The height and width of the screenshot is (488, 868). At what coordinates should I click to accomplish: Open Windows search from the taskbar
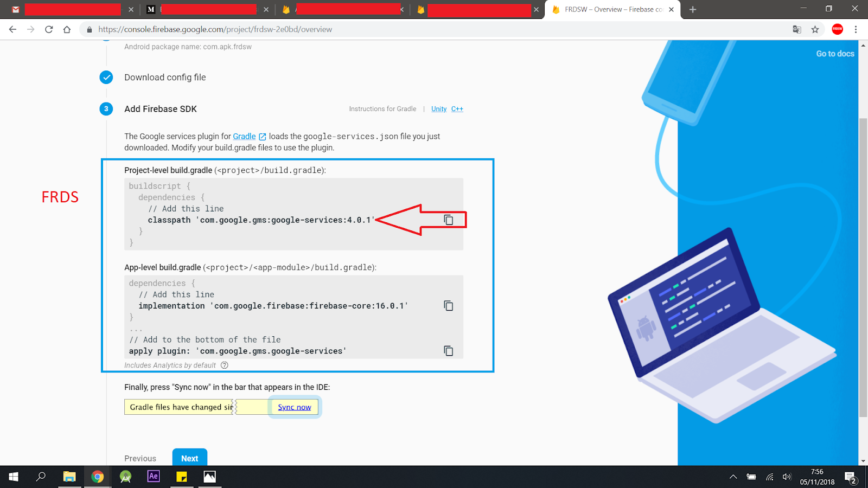pos(41,477)
